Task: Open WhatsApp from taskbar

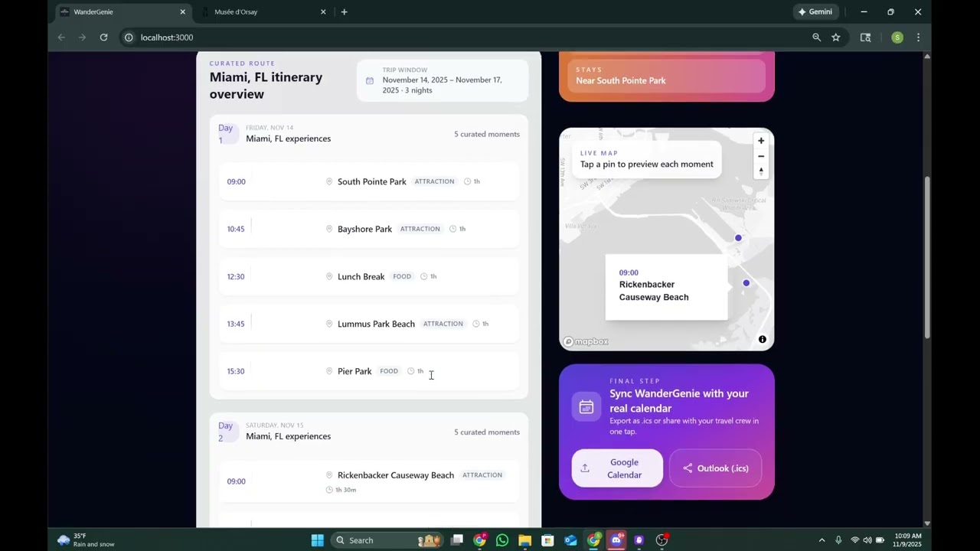Action: [x=502, y=540]
